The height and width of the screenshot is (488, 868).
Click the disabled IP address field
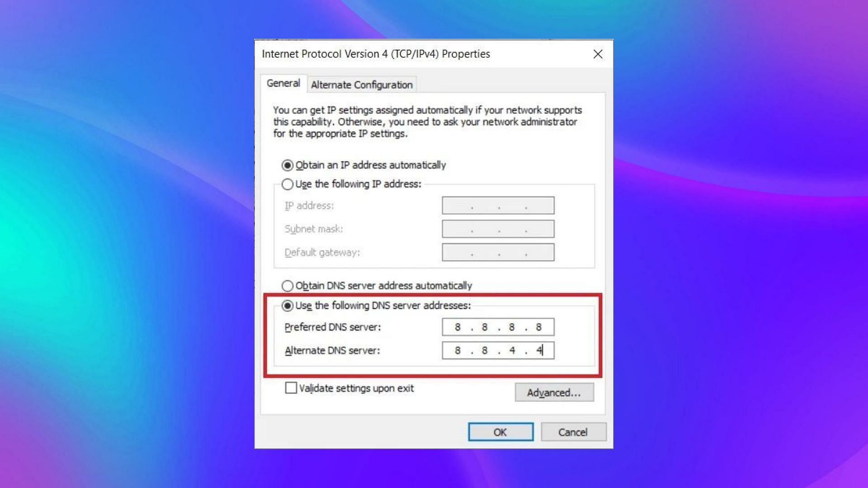coord(498,206)
